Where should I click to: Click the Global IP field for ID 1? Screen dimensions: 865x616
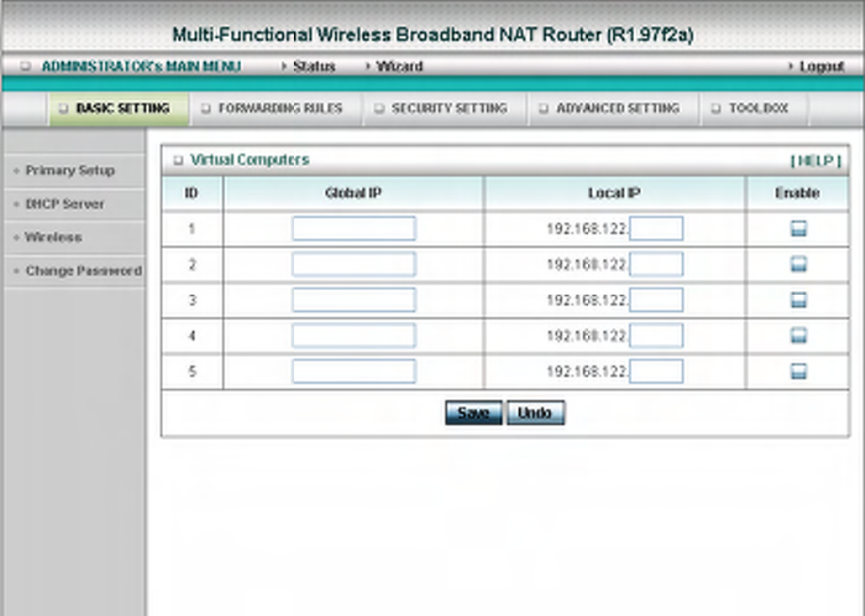pos(353,228)
